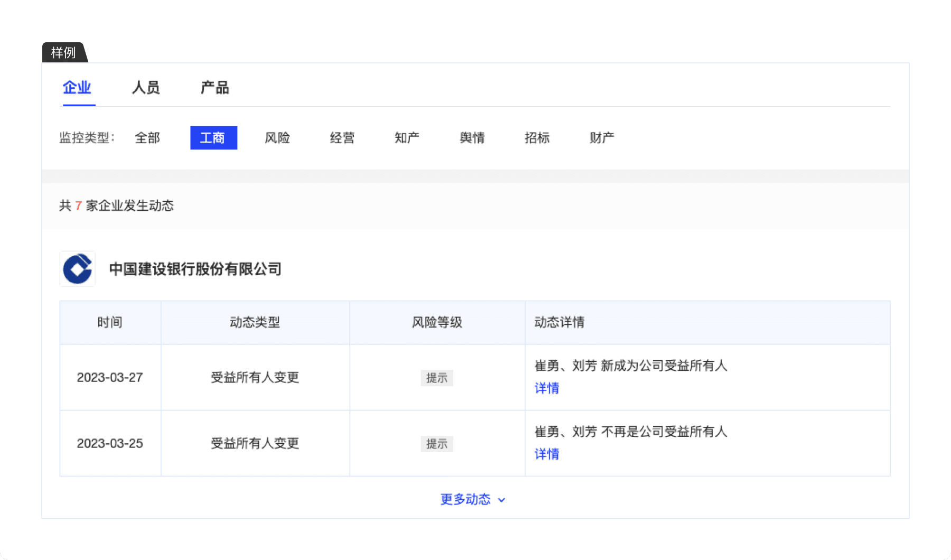Select the date cell 2023-03-27
Screen dimensions: 951x560
coord(110,378)
